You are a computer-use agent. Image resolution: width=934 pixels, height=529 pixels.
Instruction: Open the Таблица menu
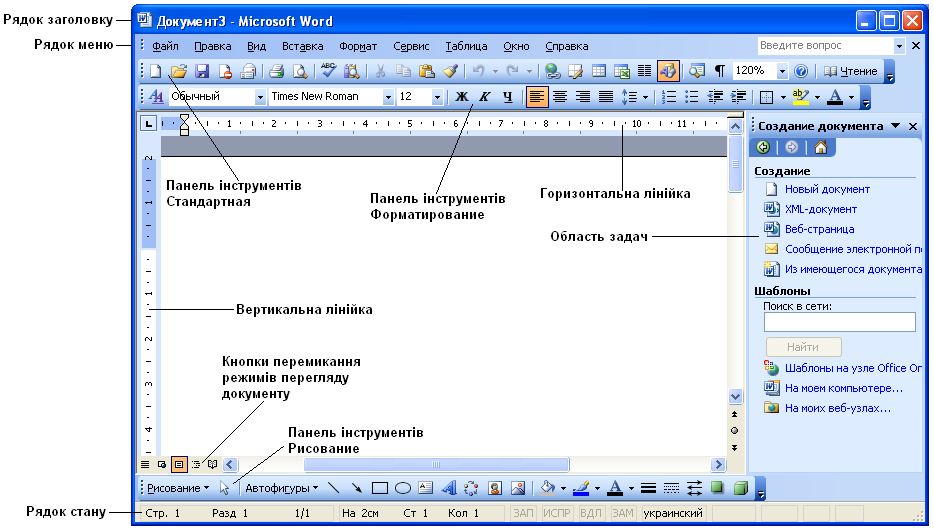[x=466, y=46]
